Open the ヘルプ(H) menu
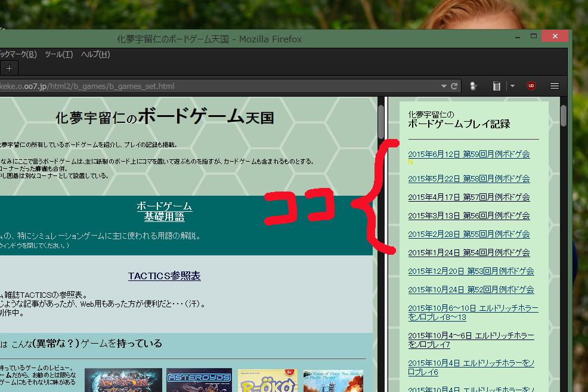 coord(95,54)
